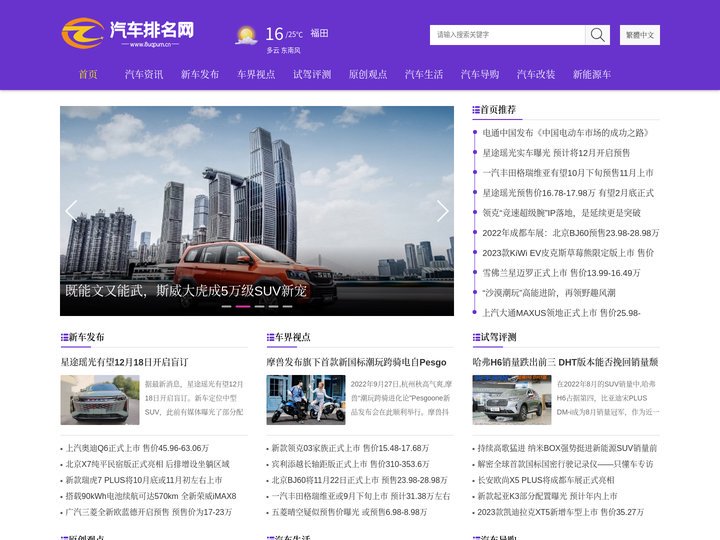Open 试驾评测 navigation item

[x=312, y=74]
